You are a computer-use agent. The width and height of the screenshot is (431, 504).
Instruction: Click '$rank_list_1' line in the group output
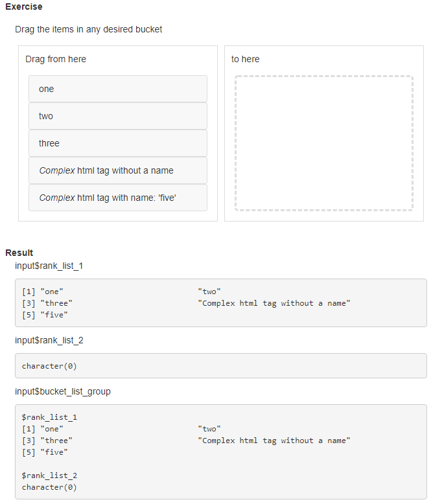(49, 417)
